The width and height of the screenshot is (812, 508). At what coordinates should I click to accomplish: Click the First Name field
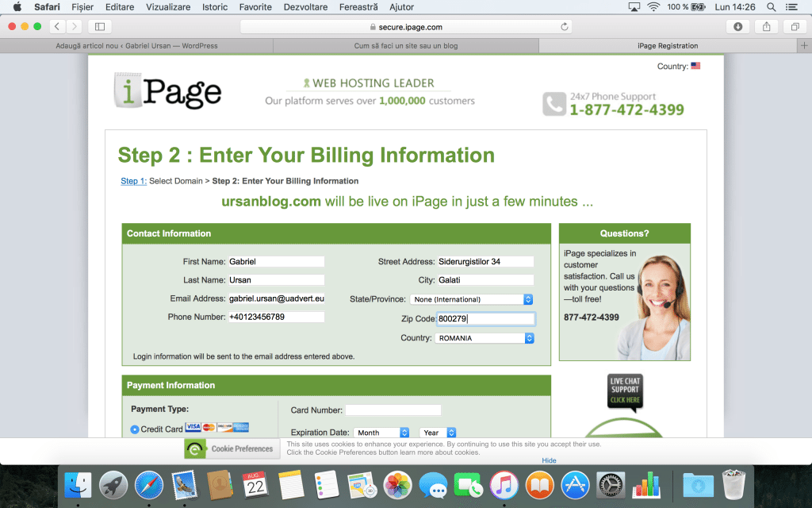click(x=277, y=262)
